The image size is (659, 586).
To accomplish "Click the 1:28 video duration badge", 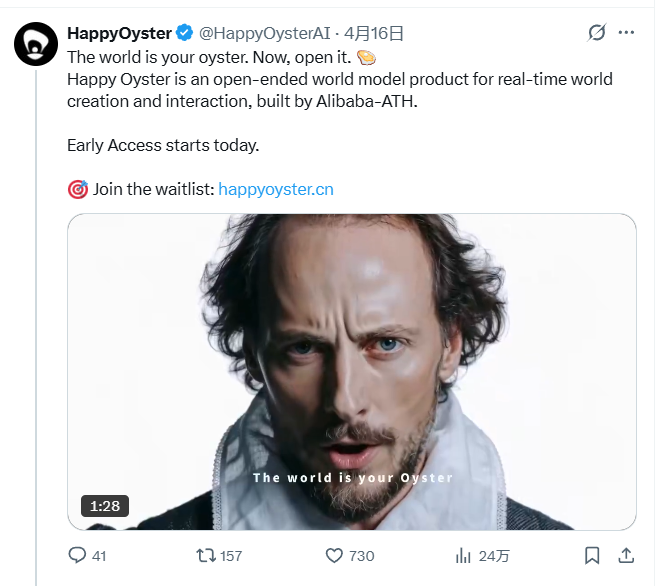I will click(x=105, y=506).
